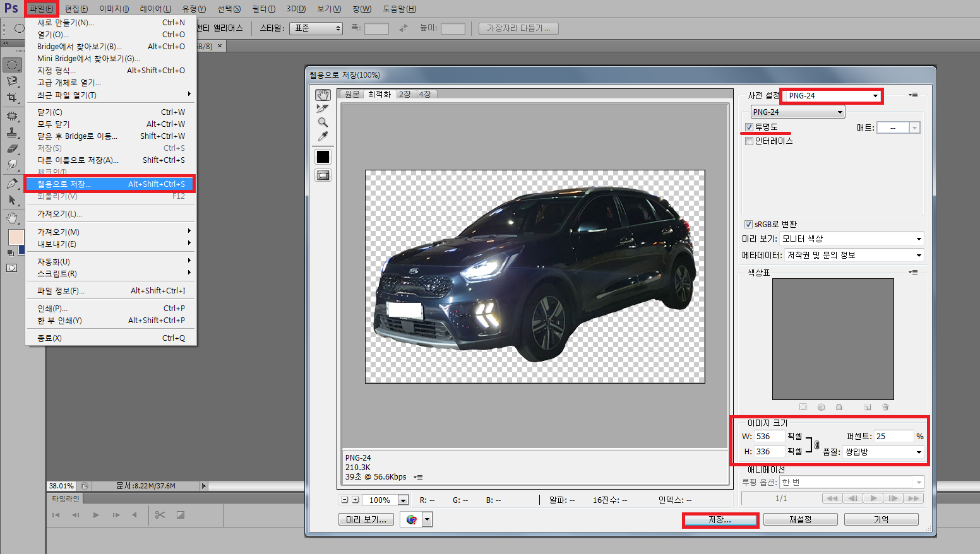The height and width of the screenshot is (554, 980).
Task: Select hand tool in Save for Web dialog
Action: (323, 95)
